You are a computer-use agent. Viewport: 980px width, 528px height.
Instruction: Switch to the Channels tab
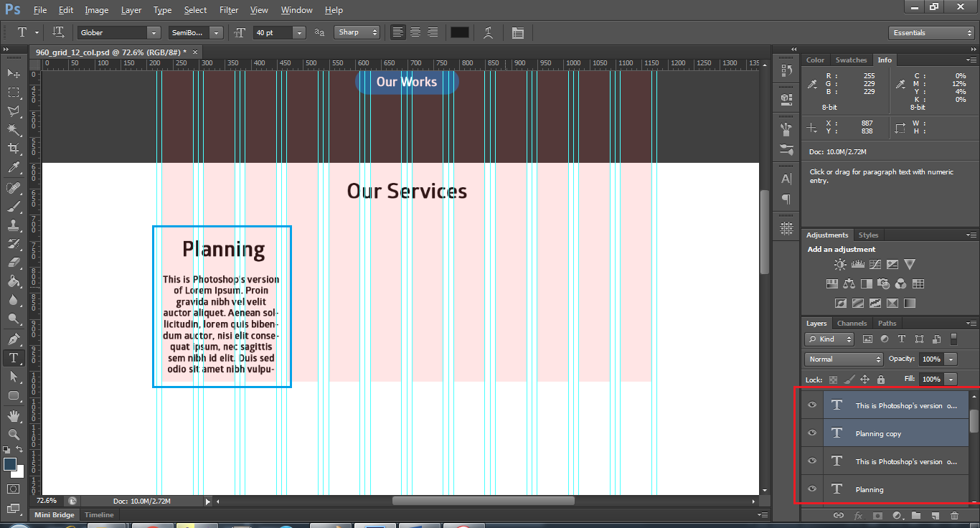[x=852, y=323]
